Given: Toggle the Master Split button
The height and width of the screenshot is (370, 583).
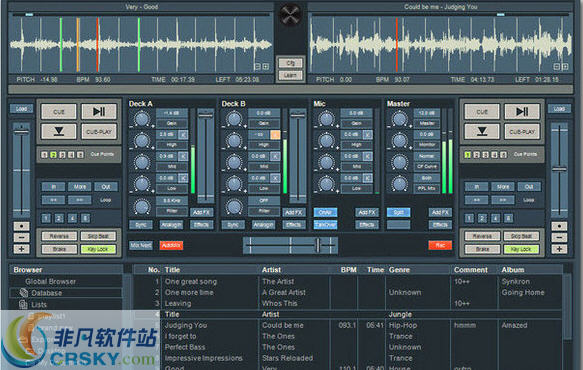Looking at the screenshot, I should pos(399,212).
